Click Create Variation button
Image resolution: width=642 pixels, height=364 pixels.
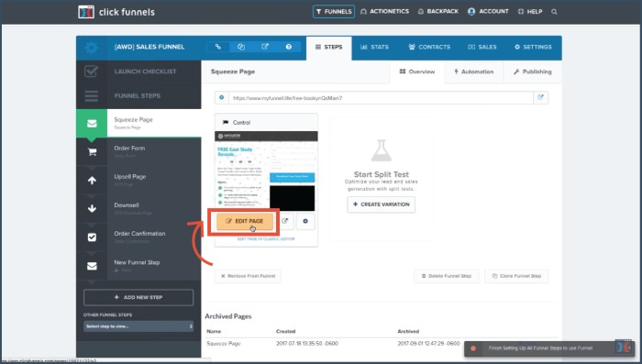382,204
